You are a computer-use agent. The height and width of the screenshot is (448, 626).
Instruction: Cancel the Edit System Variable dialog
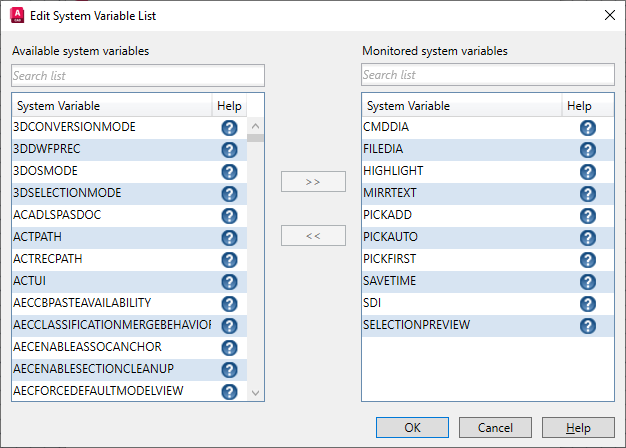tap(496, 428)
